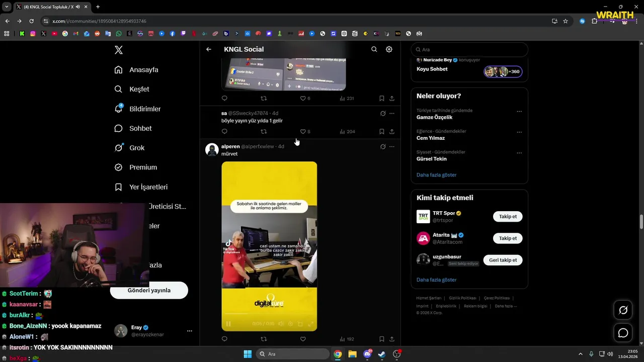The image size is (644, 362).
Task: Reload the browser page
Action: tap(31, 21)
